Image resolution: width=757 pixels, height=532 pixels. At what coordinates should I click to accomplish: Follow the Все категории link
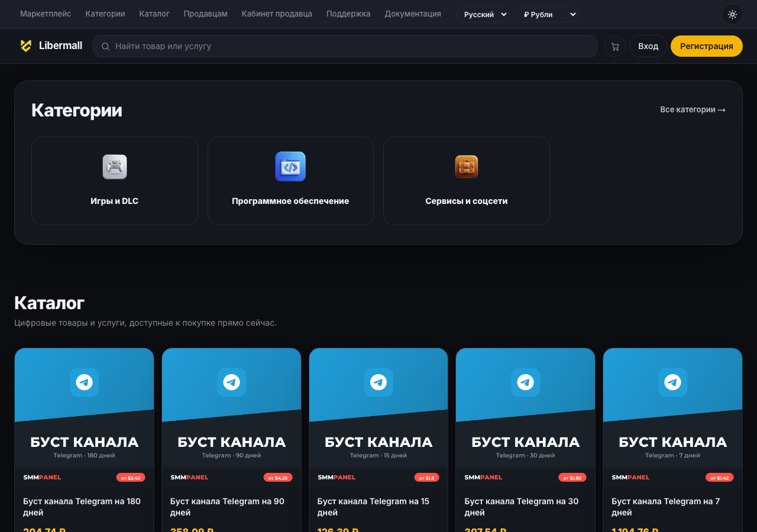[693, 109]
